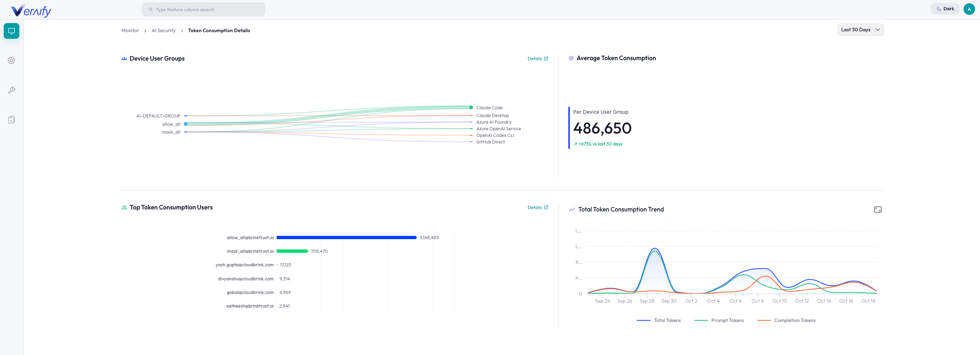Viewport: 980px width, 355px height.
Task: Toggle Prompt Tokens legend series
Action: pos(719,320)
